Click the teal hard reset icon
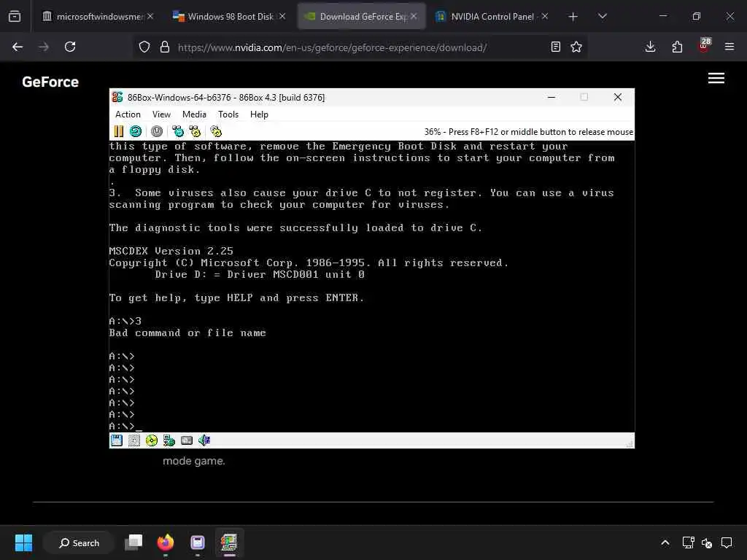Screen dimensions: 747x560 [x=136, y=131]
